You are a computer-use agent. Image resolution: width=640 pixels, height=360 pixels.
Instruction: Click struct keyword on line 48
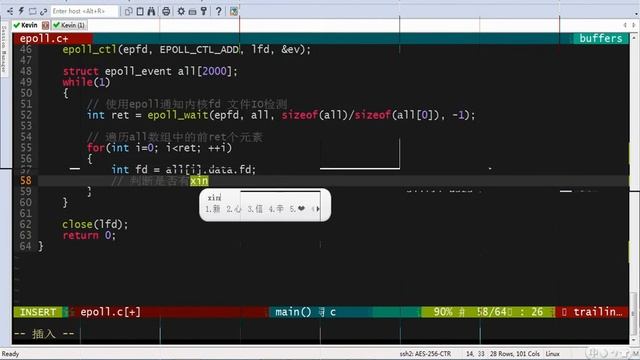pos(80,71)
